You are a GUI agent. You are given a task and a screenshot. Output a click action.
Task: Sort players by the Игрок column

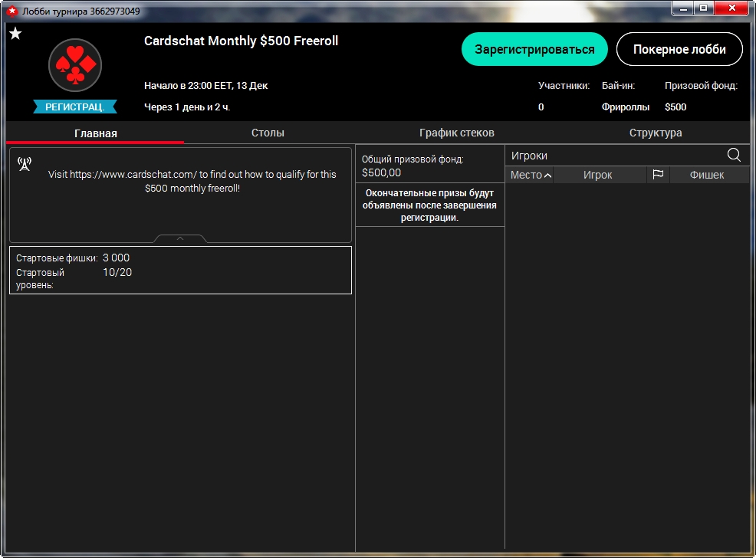coord(598,175)
